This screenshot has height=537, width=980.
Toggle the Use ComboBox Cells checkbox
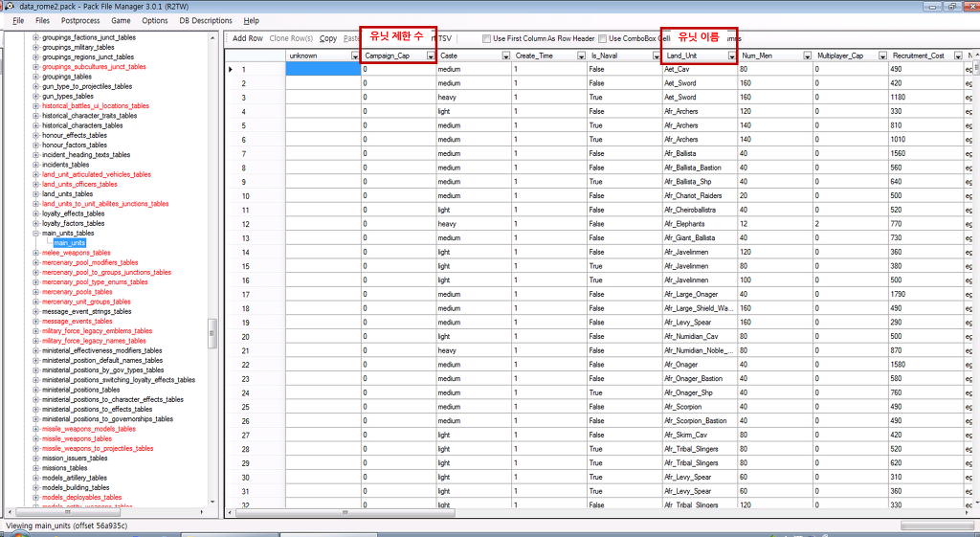click(602, 38)
